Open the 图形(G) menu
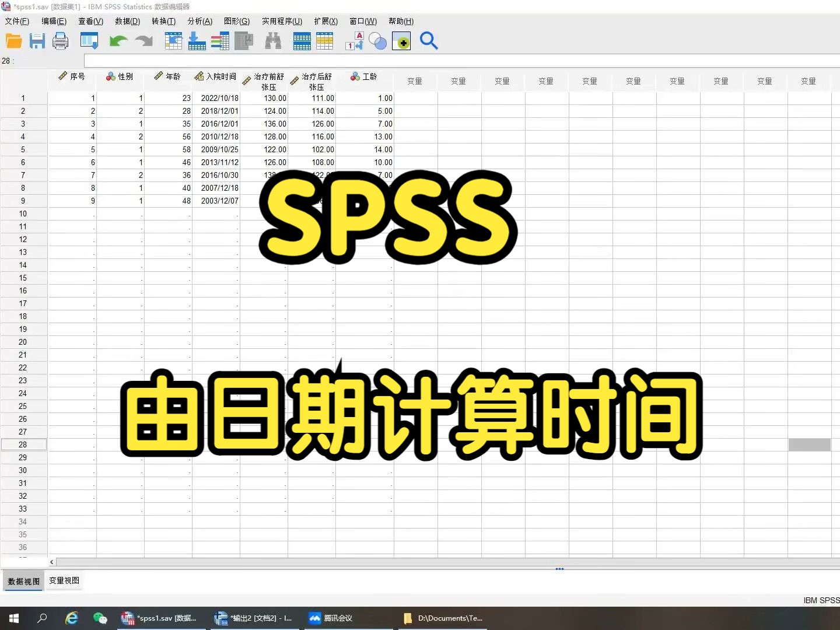The height and width of the screenshot is (630, 840). click(x=236, y=21)
